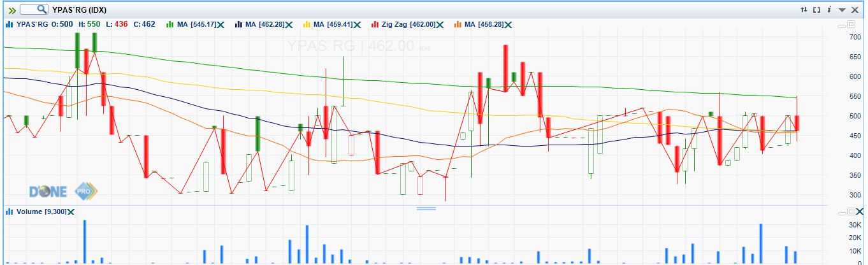Remove the MA [545.17] indicator
Image resolution: width=868 pixels, height=265 pixels.
pyautogui.click(x=221, y=24)
